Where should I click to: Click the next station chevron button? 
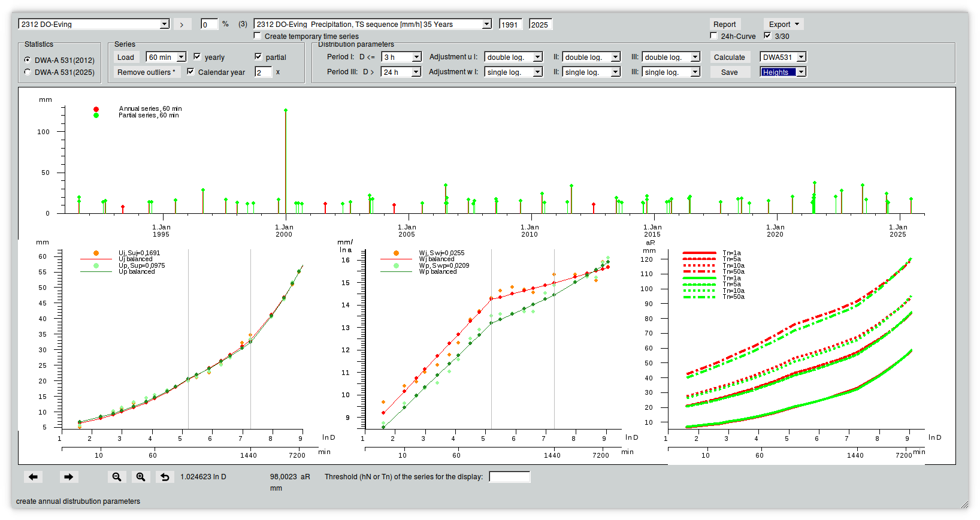pyautogui.click(x=182, y=25)
